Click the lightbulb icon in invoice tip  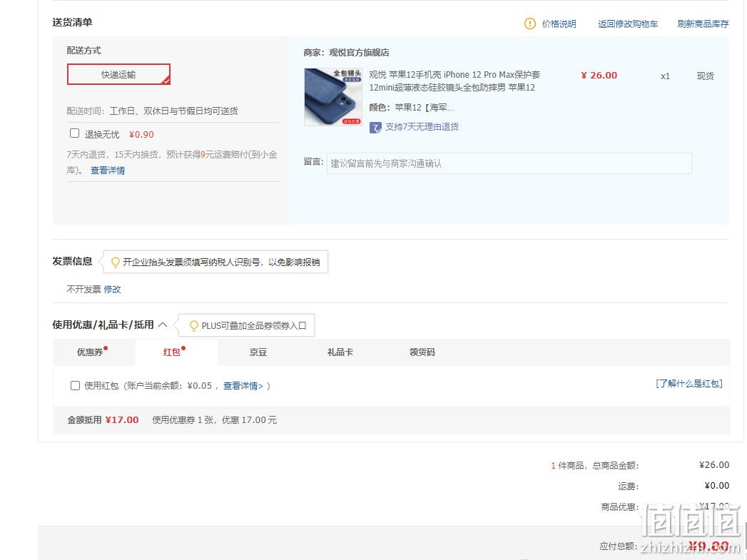click(x=115, y=263)
